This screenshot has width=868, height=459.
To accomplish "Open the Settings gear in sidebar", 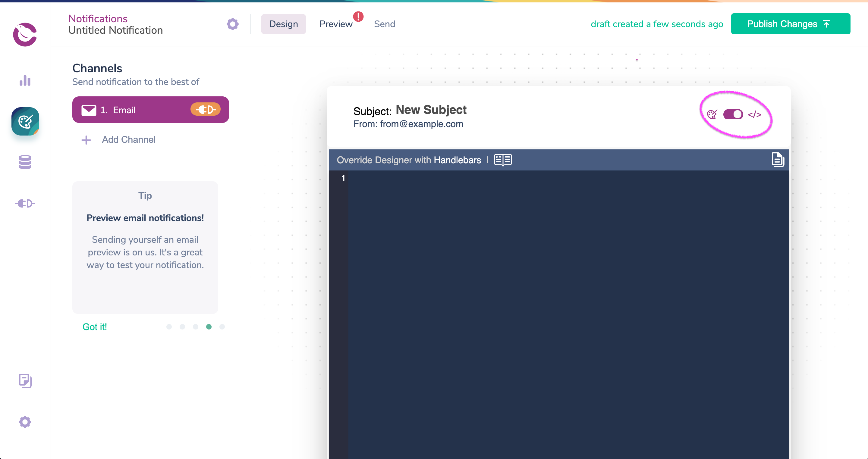I will coord(25,422).
